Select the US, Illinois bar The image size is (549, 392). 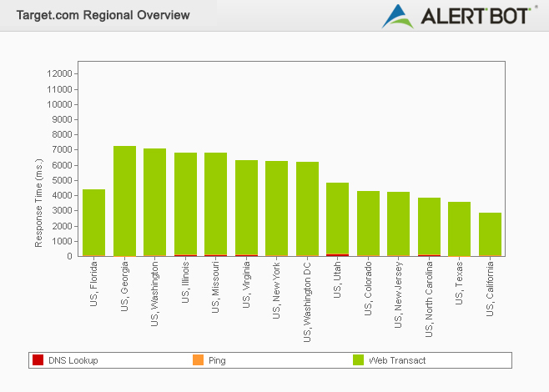[x=185, y=204]
